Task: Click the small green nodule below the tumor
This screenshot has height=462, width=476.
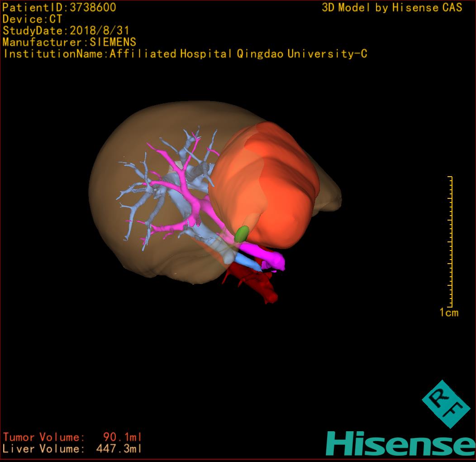Action: (x=242, y=233)
